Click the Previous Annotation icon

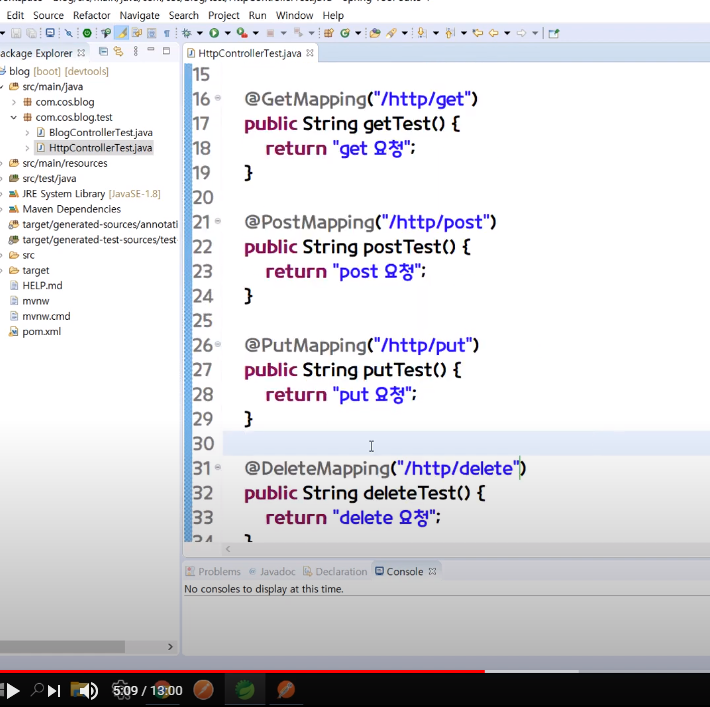coord(450,33)
